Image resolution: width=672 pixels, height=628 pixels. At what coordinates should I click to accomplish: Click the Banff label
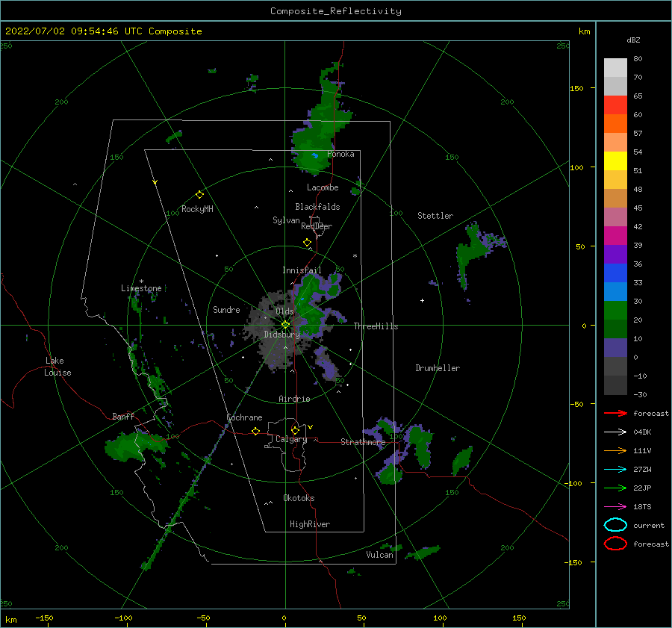tap(123, 416)
